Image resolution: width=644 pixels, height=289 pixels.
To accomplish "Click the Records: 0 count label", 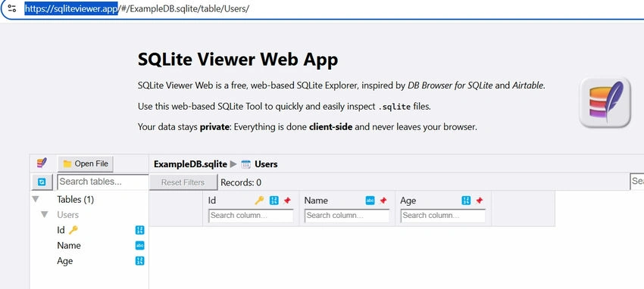I will coord(241,182).
